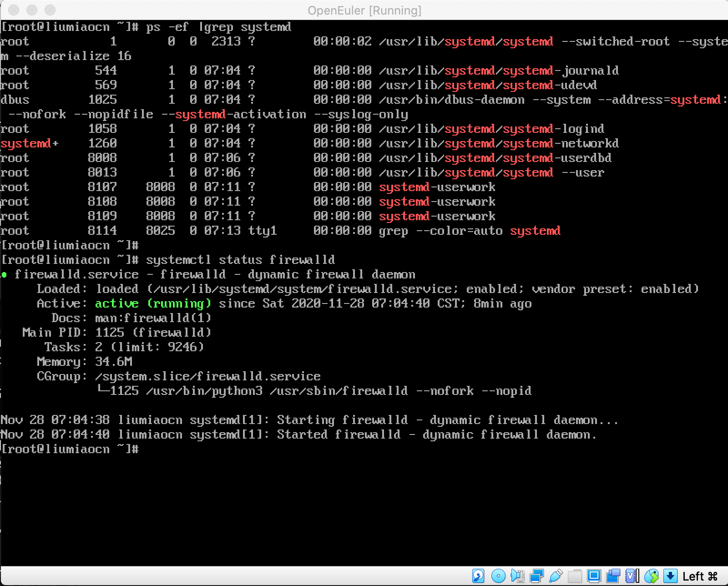The width and height of the screenshot is (728, 586).
Task: Click the mouse integration indicator icon
Action: (651, 576)
